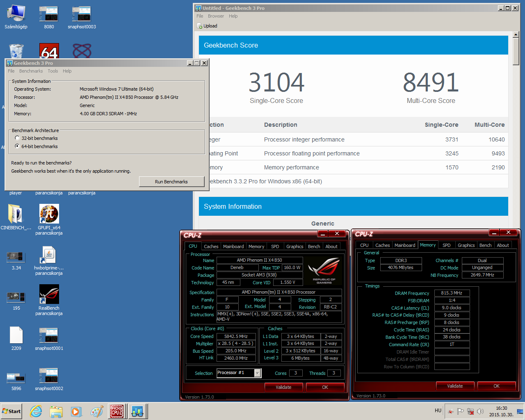The height and width of the screenshot is (420, 525).
Task: Open Windows Explorer from the taskbar
Action: pos(56,411)
